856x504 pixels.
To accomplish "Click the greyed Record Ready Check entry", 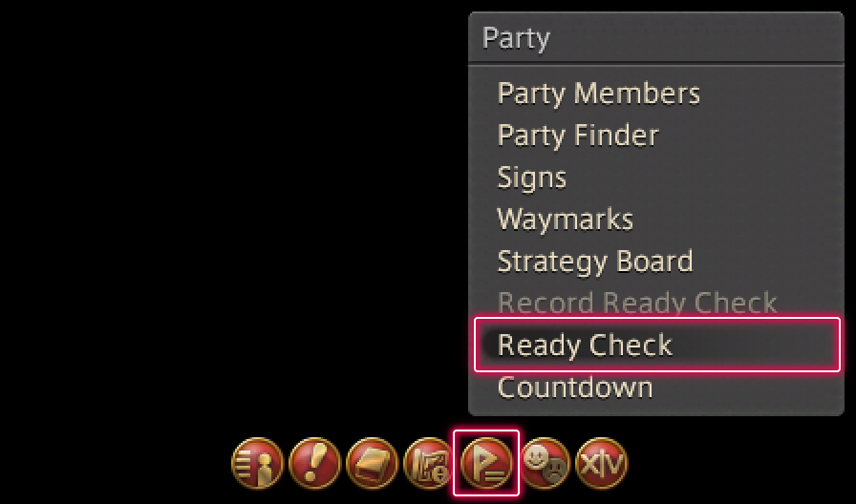I will [x=637, y=303].
